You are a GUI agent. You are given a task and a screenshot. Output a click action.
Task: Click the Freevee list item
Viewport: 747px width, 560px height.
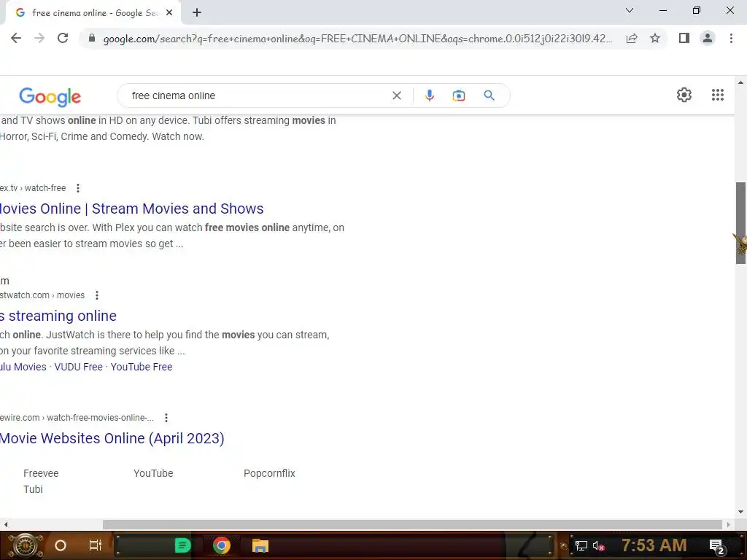point(41,473)
